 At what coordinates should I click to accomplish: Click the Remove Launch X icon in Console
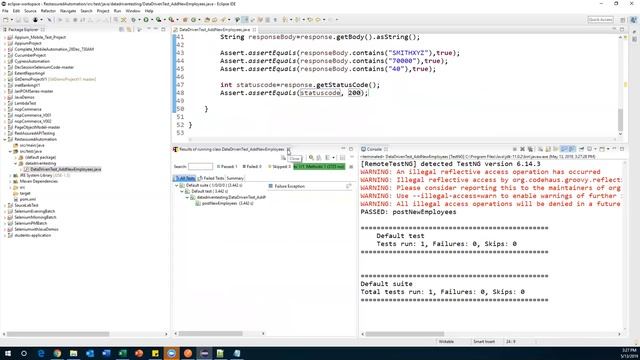(522, 149)
